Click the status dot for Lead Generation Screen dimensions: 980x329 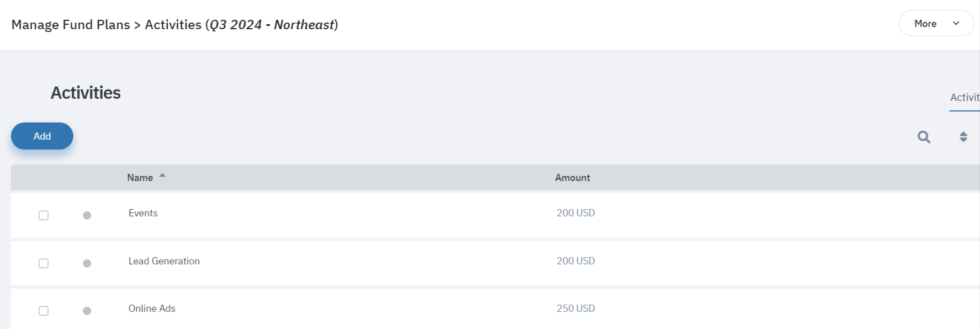87,263
